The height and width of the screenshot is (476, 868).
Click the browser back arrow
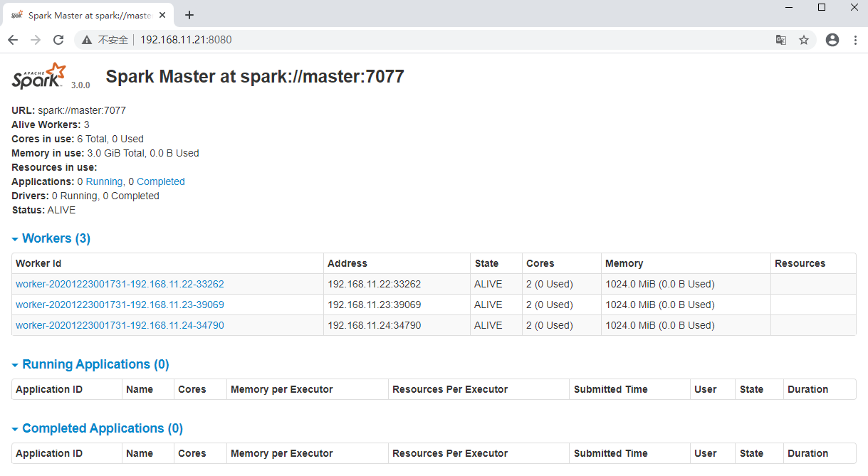pos(13,40)
